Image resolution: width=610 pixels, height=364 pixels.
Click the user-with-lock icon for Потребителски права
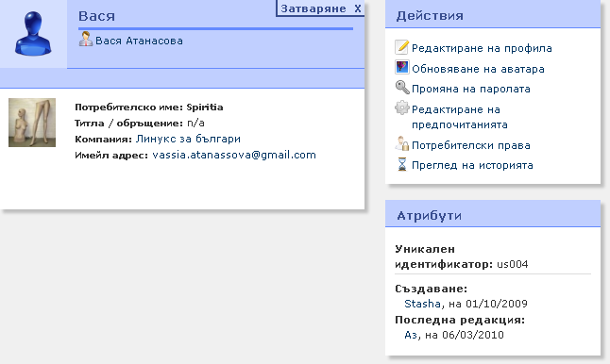tap(402, 143)
